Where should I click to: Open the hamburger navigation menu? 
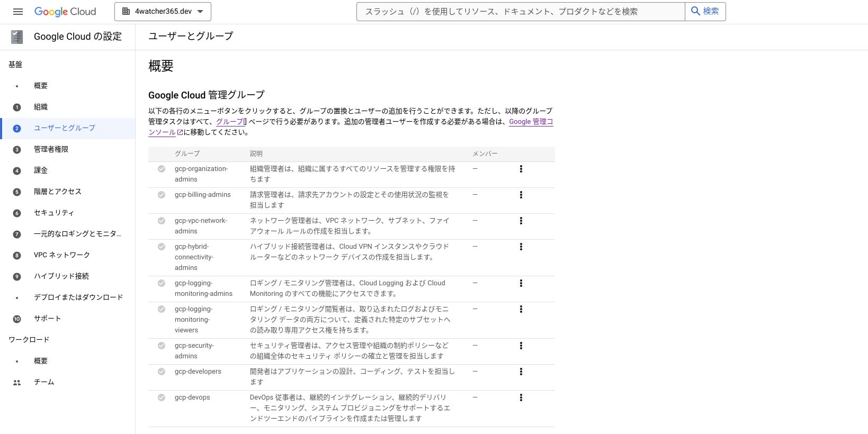[x=17, y=12]
